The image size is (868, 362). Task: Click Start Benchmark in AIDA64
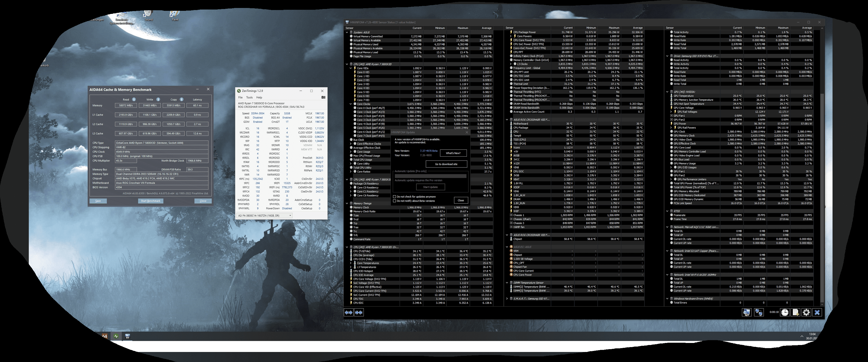click(x=151, y=201)
